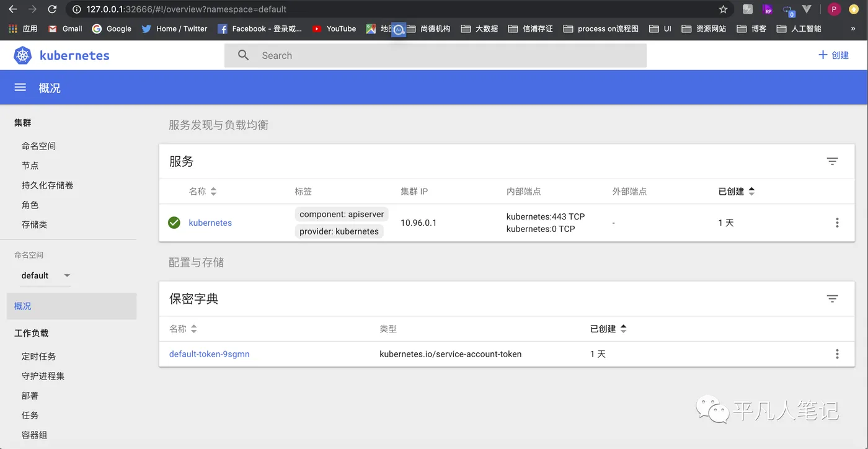Open the 资源网站 bookmark folder
This screenshot has height=449, width=868.
(x=704, y=29)
